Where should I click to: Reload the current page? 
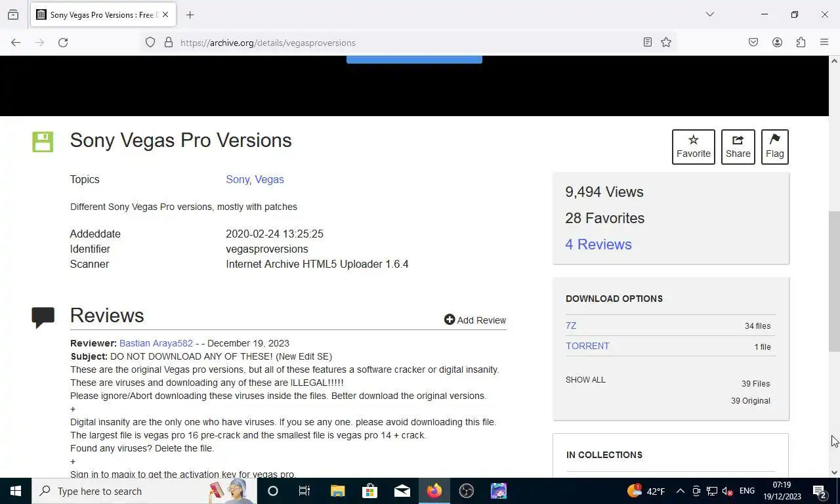click(63, 43)
